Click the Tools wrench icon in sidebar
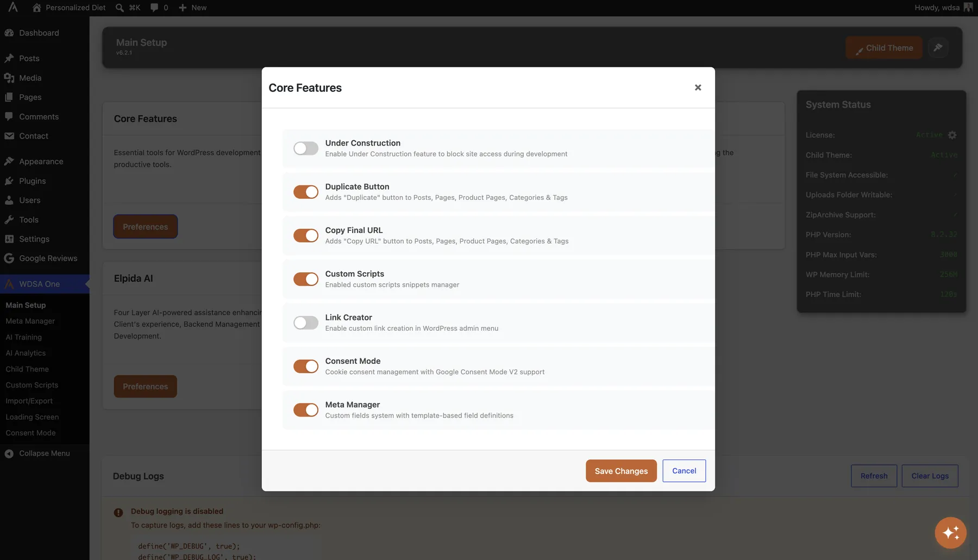This screenshot has height=560, width=978. click(x=9, y=219)
